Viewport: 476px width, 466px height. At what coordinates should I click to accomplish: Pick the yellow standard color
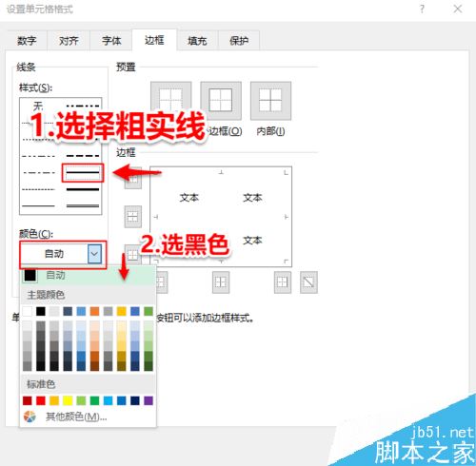[68, 400]
